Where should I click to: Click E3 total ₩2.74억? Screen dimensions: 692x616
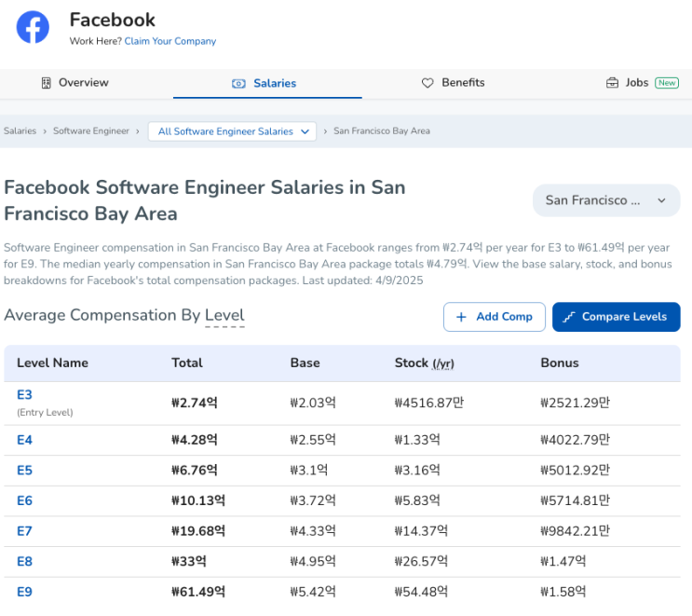coord(195,403)
